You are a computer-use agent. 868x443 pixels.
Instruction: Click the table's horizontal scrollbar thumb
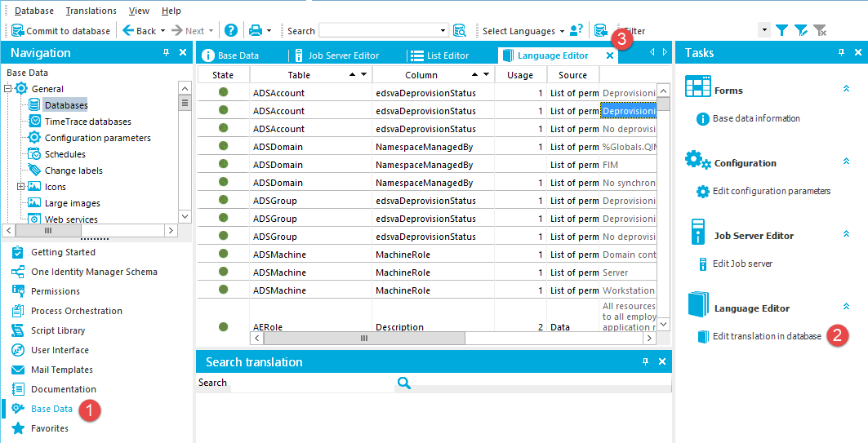pos(363,338)
